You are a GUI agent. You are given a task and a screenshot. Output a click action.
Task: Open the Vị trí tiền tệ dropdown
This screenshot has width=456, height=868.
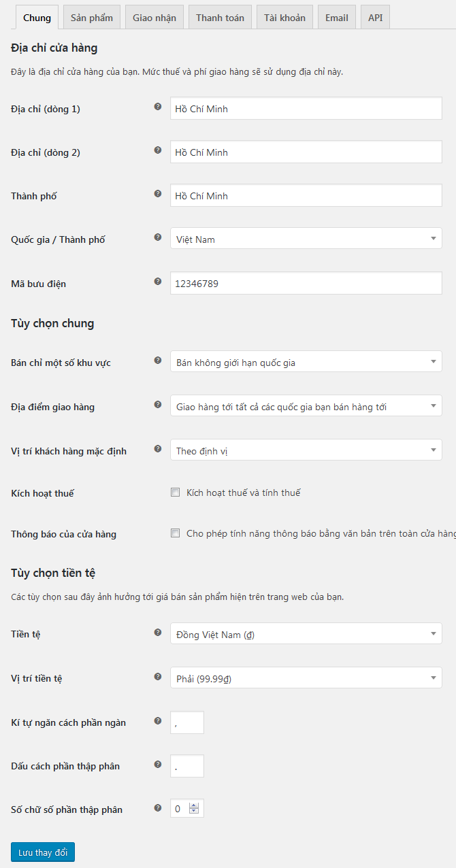(x=306, y=678)
